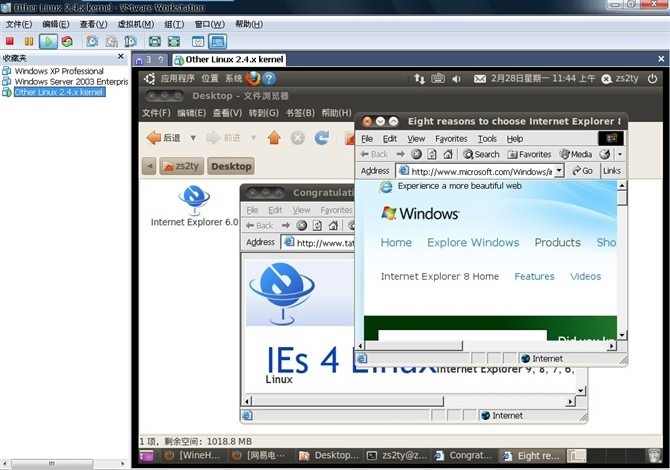This screenshot has width=670, height=470.
Task: Switch to Other Linux 2.4.x kernel tab
Action: tap(229, 60)
